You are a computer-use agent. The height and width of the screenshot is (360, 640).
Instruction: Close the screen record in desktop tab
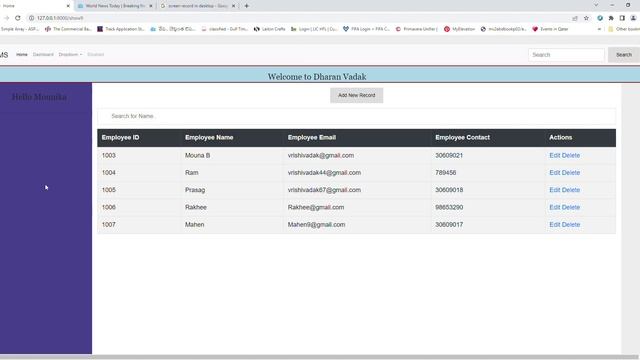[x=233, y=6]
